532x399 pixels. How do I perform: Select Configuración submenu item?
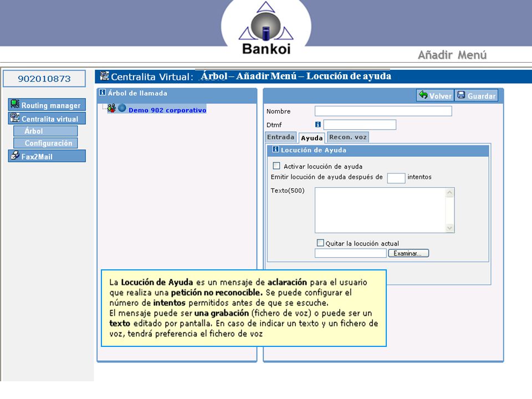(x=45, y=143)
